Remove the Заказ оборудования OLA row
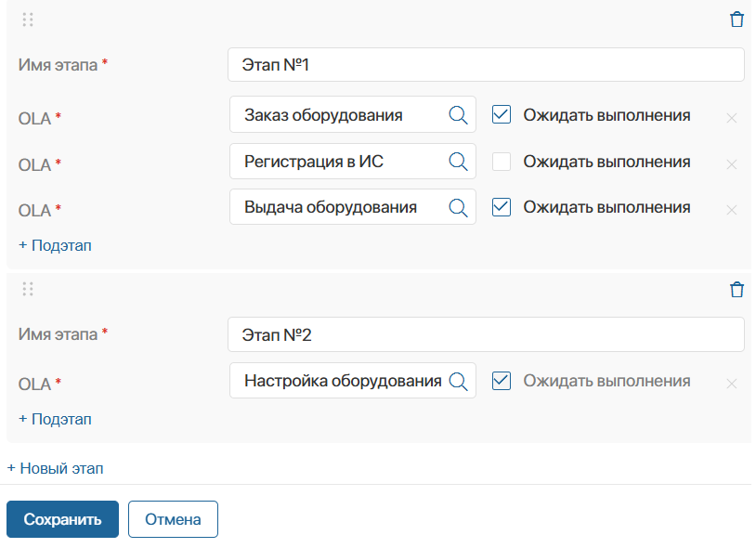This screenshot has width=756, height=548. [x=731, y=118]
